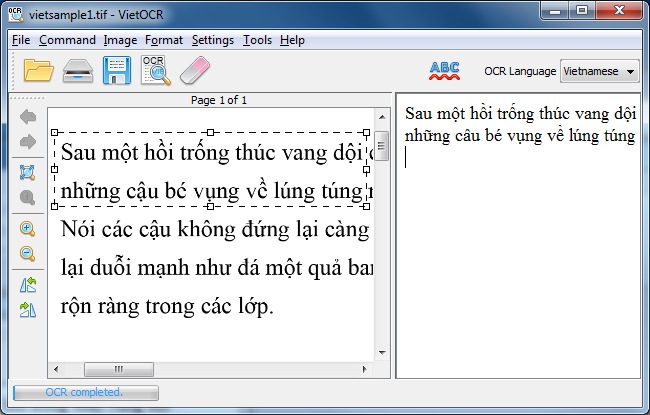The image size is (650, 415).
Task: Rotate image clockwise
Action: [x=28, y=310]
